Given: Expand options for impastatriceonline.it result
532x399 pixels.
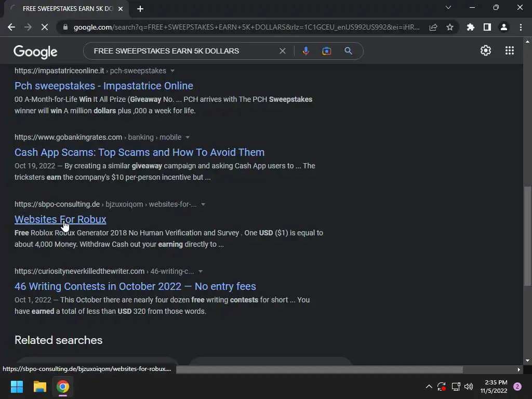Looking at the screenshot, I should tap(172, 71).
